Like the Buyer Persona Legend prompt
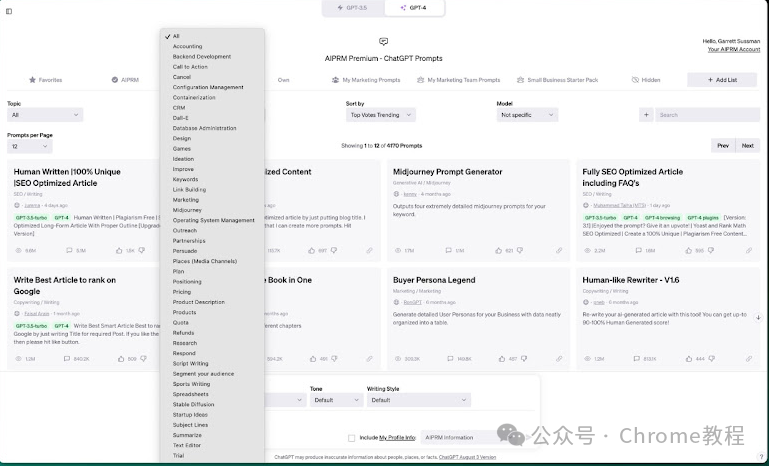 pos(502,359)
